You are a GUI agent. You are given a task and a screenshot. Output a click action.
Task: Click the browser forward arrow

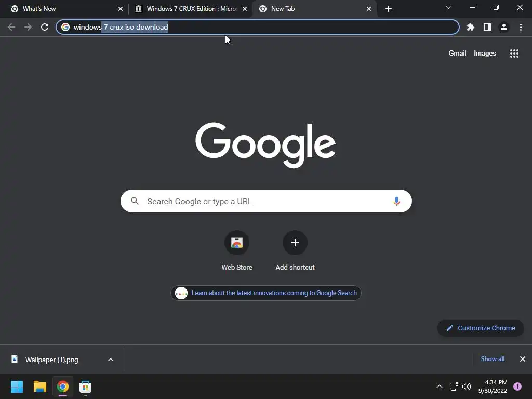pos(28,27)
